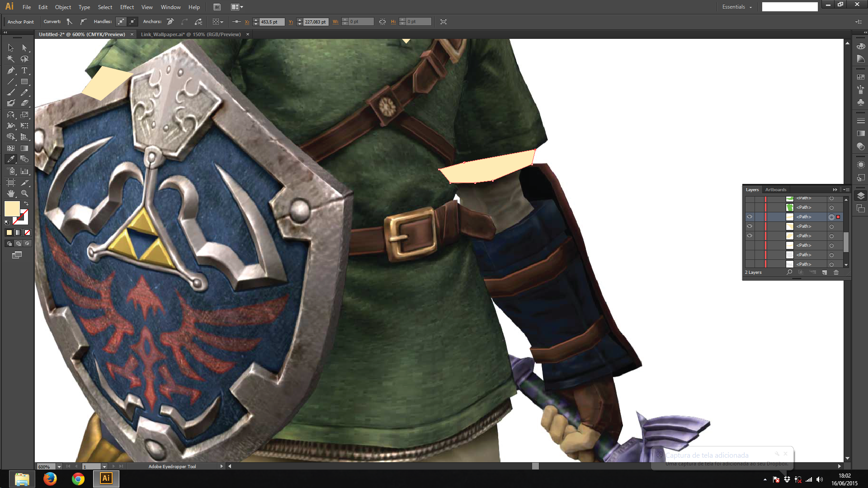868x488 pixels.
Task: Expand the status bar tool info arrow
Action: pos(222,466)
